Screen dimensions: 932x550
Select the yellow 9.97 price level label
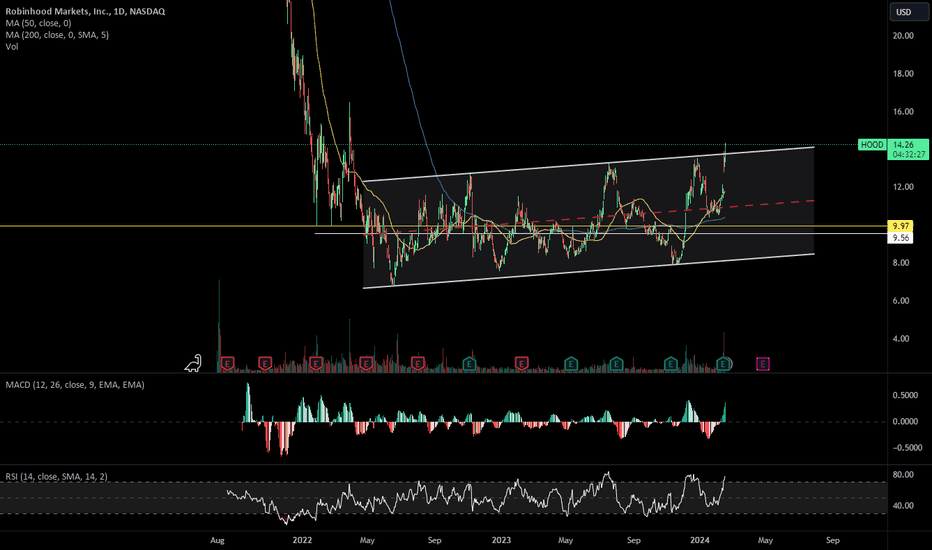900,226
